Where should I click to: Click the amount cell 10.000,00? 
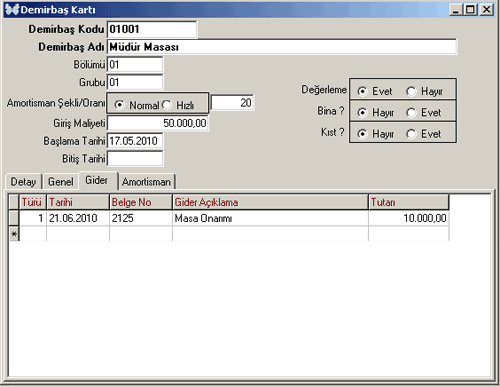[x=409, y=218]
